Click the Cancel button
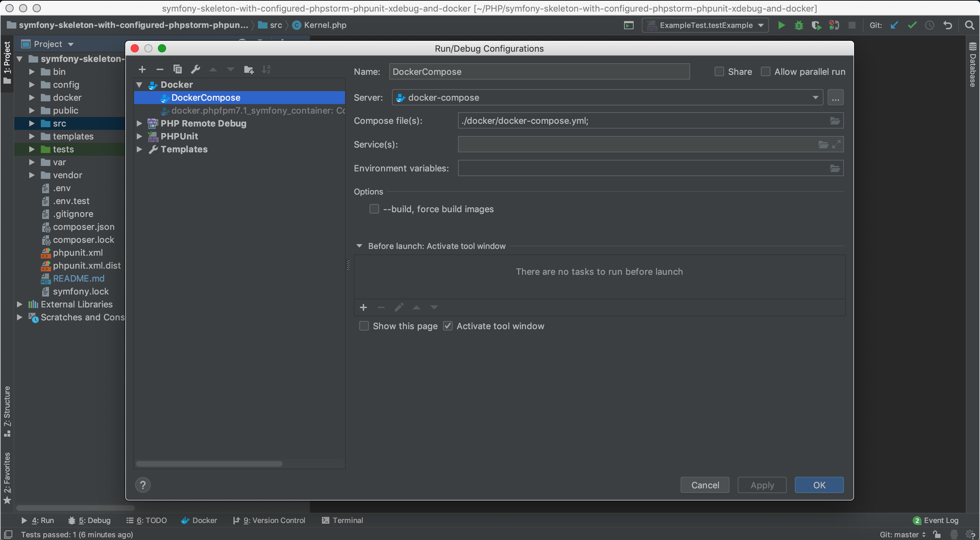Screen dimensions: 980x540 pyautogui.click(x=705, y=485)
